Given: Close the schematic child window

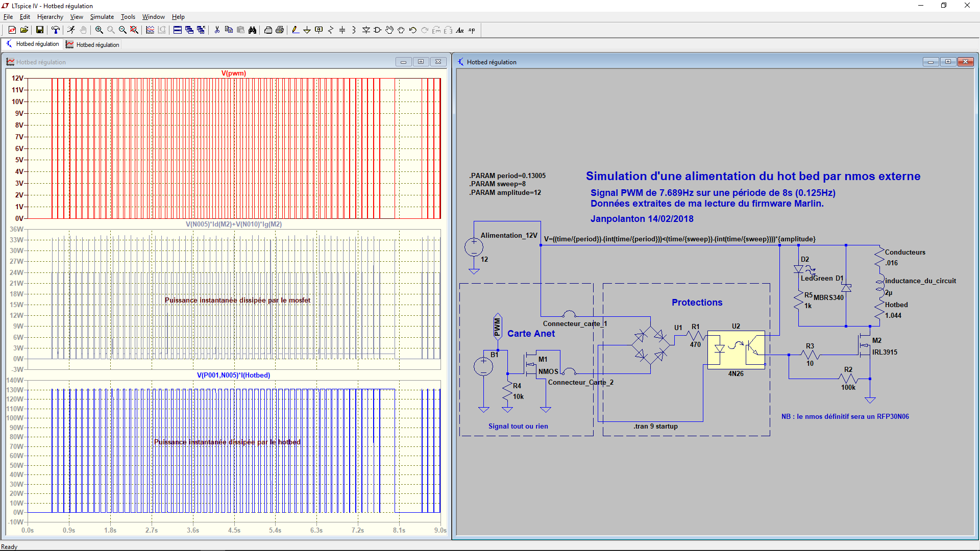Looking at the screenshot, I should pos(965,62).
